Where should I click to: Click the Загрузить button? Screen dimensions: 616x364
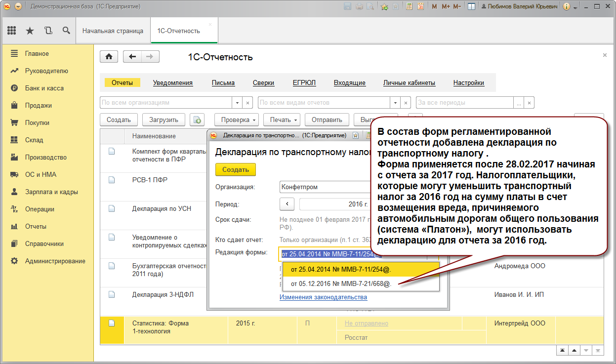(164, 120)
